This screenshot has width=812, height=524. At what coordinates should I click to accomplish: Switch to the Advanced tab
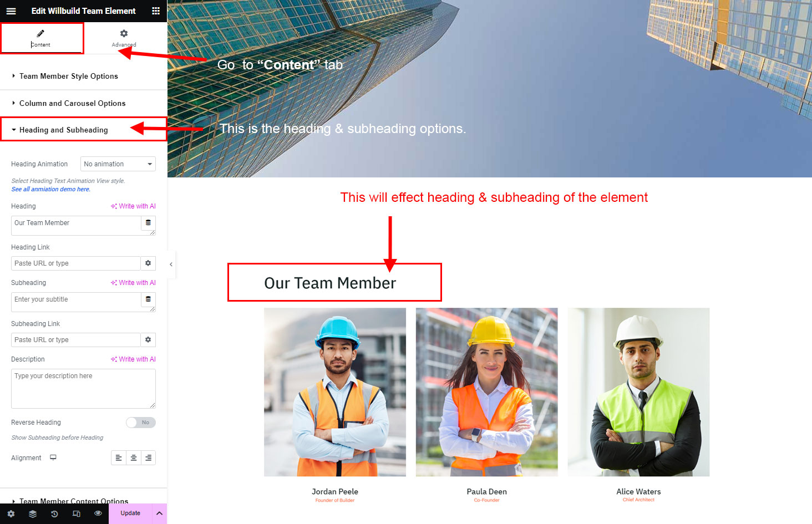point(124,38)
